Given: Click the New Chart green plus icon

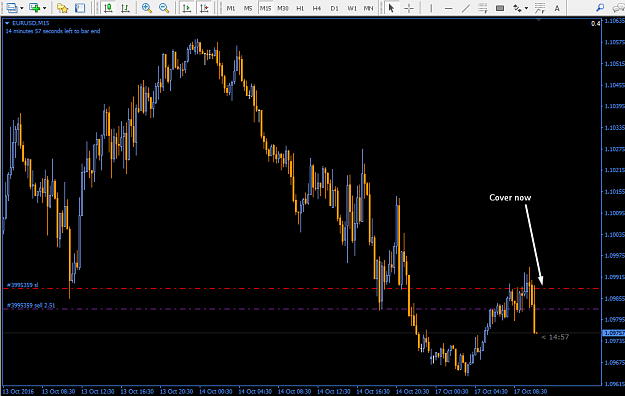Looking at the screenshot, I should click(35, 8).
